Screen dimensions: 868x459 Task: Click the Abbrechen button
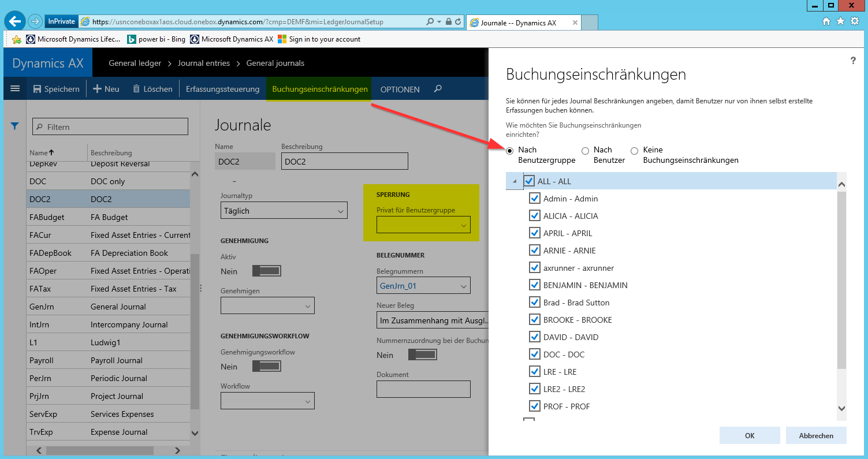click(x=815, y=436)
